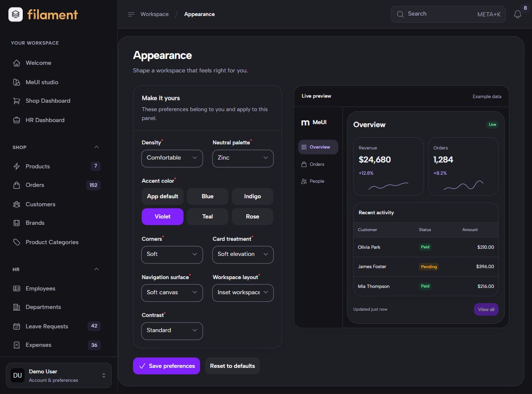Click the Live badge in the preview

[x=492, y=125]
